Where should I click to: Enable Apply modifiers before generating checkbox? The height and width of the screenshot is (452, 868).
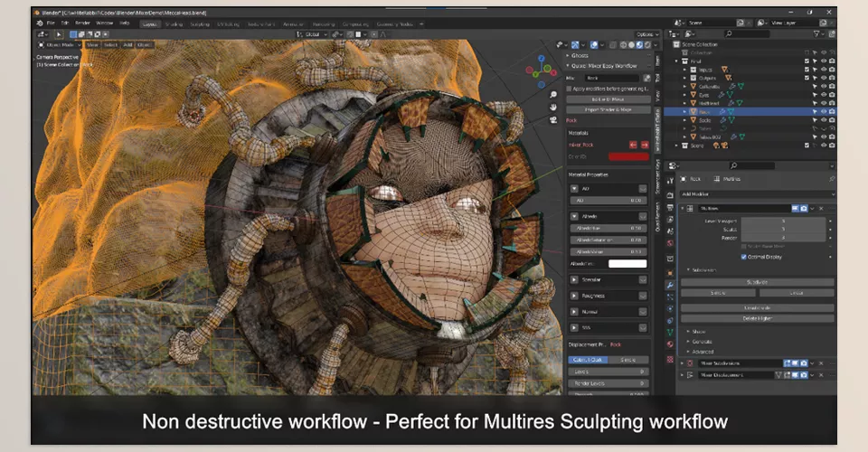click(x=569, y=89)
